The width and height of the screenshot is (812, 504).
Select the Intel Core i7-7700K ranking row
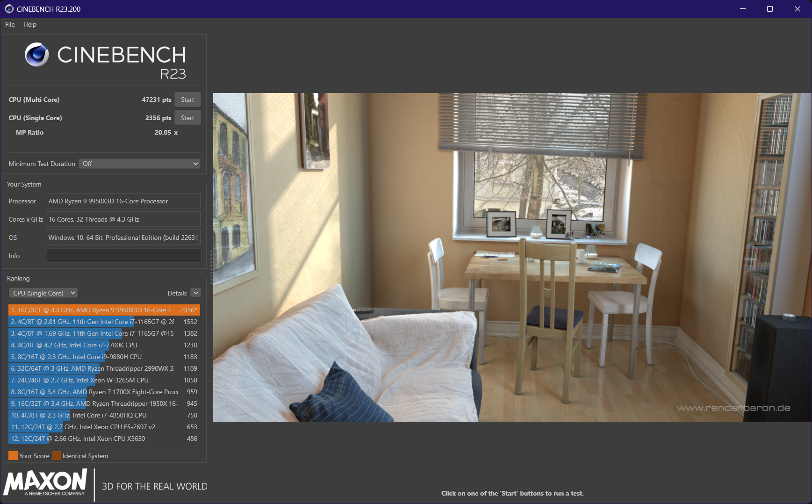click(104, 345)
